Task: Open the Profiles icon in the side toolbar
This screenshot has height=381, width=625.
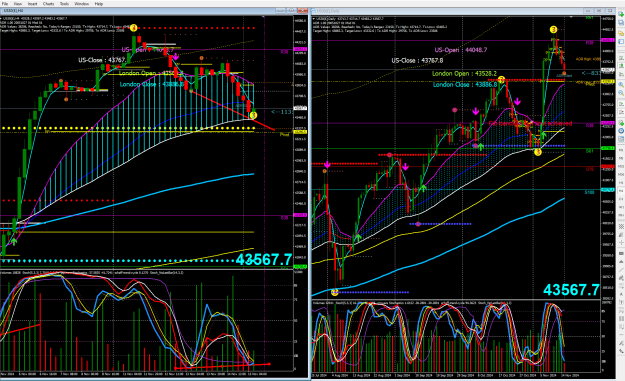Action: (621, 22)
